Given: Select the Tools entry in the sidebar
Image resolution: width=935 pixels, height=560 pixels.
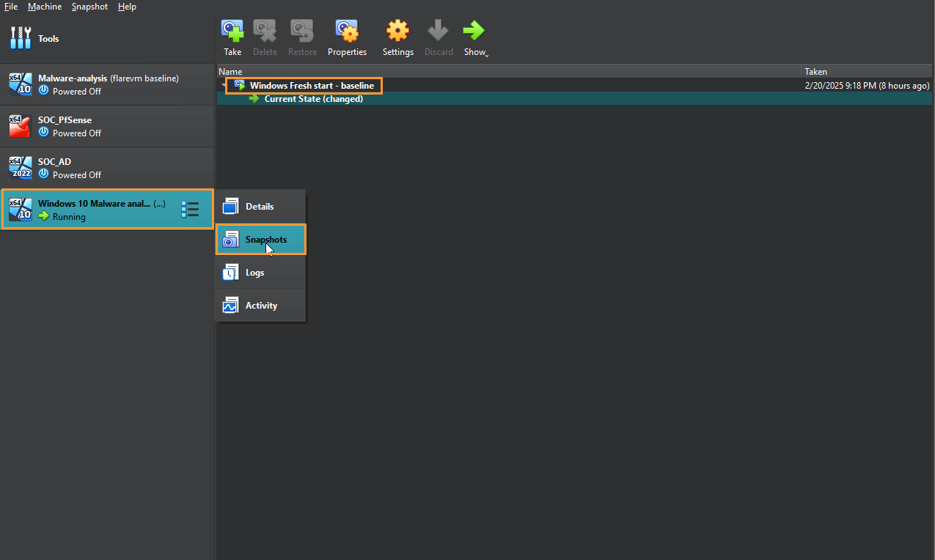Looking at the screenshot, I should pos(107,38).
